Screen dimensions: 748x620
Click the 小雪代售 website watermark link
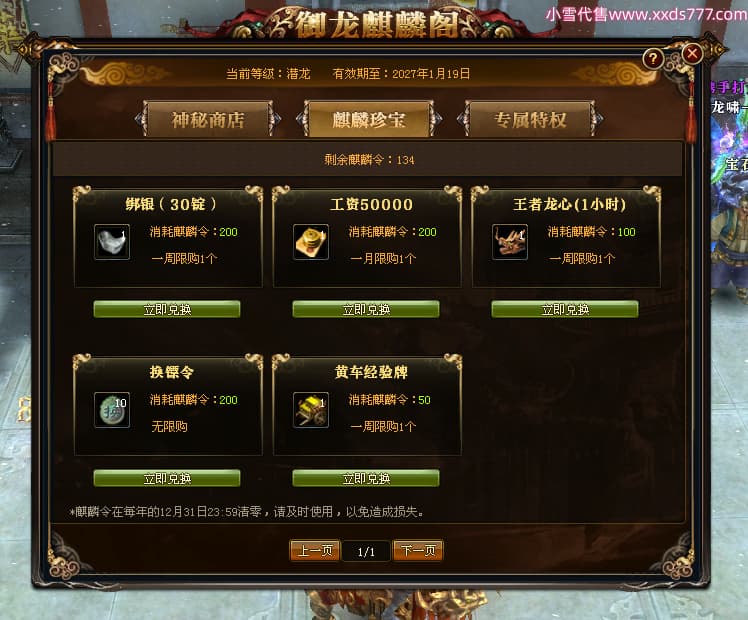pos(646,14)
